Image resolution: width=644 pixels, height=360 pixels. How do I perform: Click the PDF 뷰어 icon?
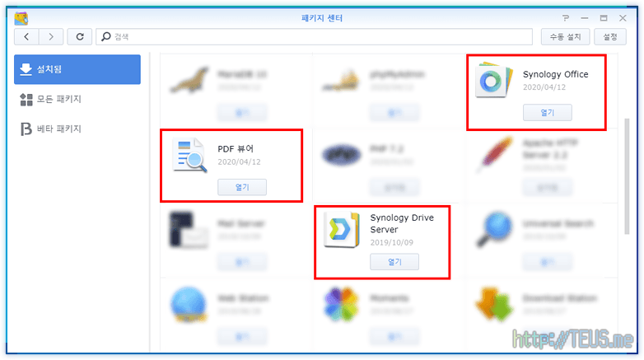point(189,155)
